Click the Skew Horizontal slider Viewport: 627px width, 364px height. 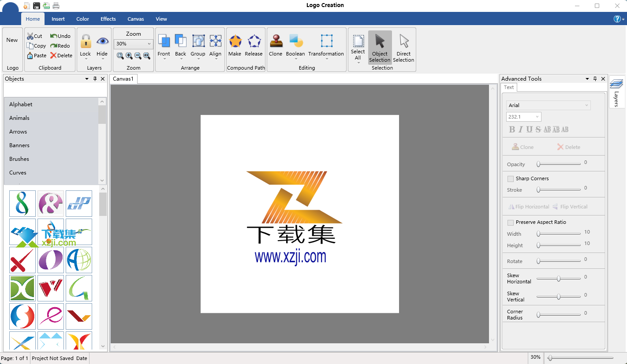[559, 279]
